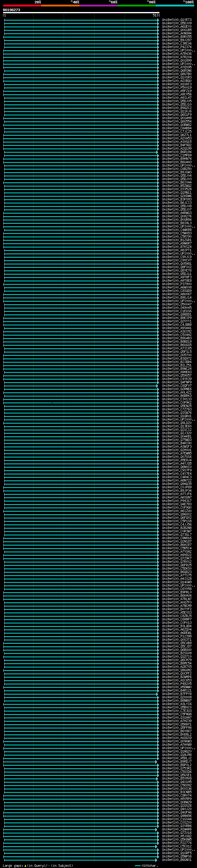Click the red 20% identity color band
This screenshot has height=868, width=197.
pos(22,6)
